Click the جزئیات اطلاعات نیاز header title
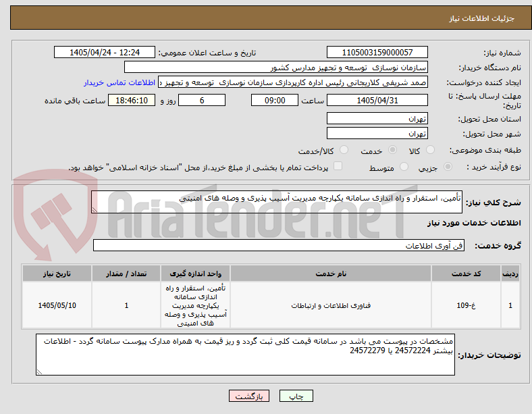Viewport: 532px width, 414px height. pyautogui.click(x=482, y=18)
